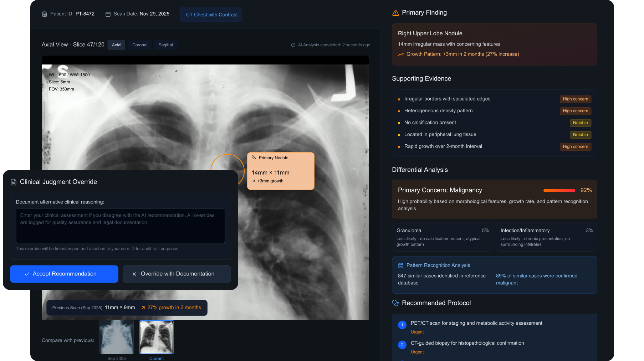
Task: Switch to the Axial view tab
Action: point(117,45)
